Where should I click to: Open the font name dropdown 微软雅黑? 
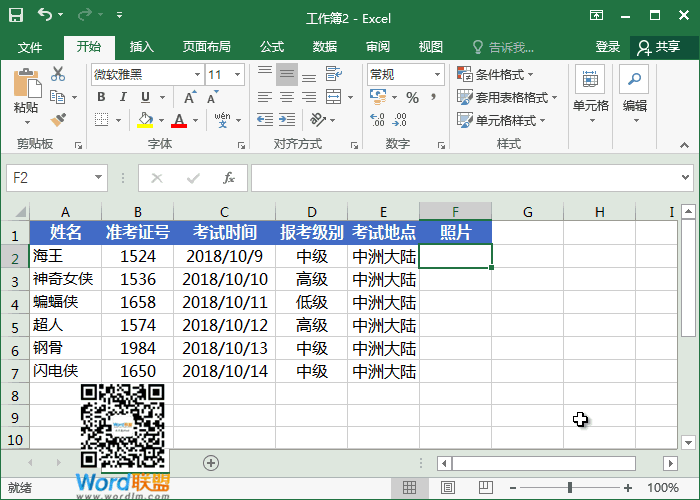197,75
